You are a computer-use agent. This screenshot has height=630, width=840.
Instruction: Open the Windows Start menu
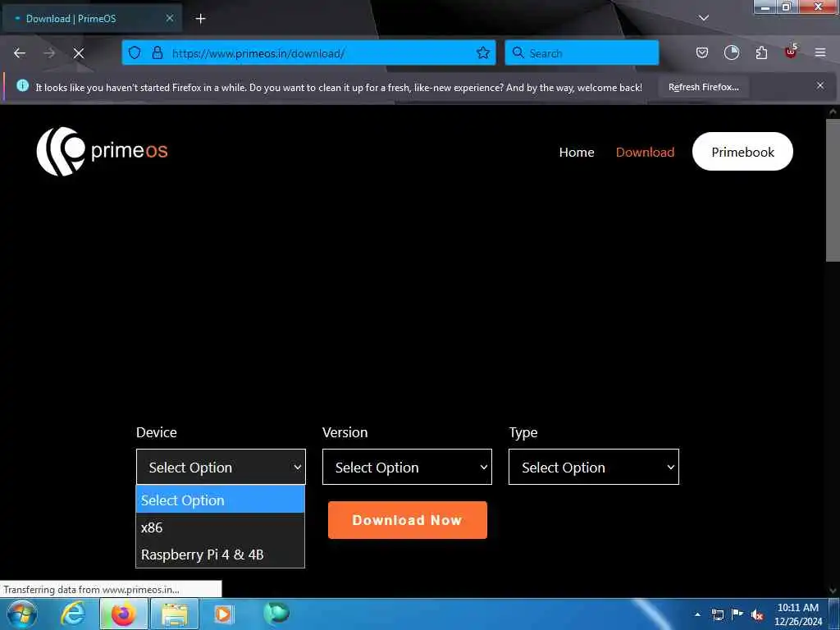point(22,614)
